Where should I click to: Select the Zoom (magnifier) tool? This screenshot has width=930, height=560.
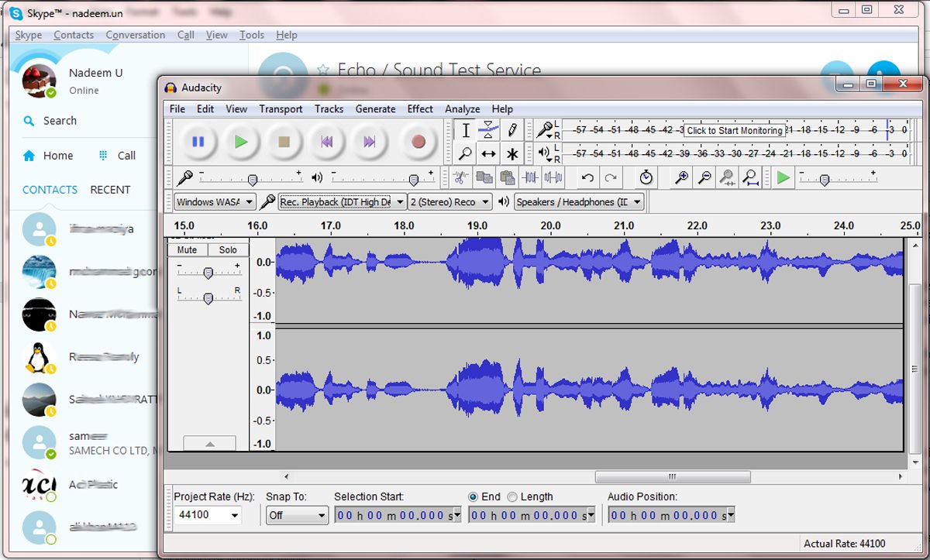(x=465, y=153)
